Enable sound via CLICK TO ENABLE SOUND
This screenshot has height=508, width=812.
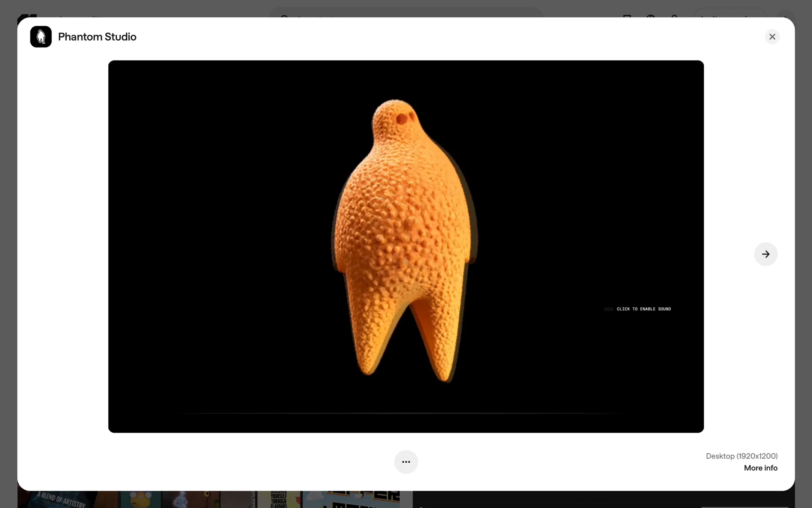644,309
